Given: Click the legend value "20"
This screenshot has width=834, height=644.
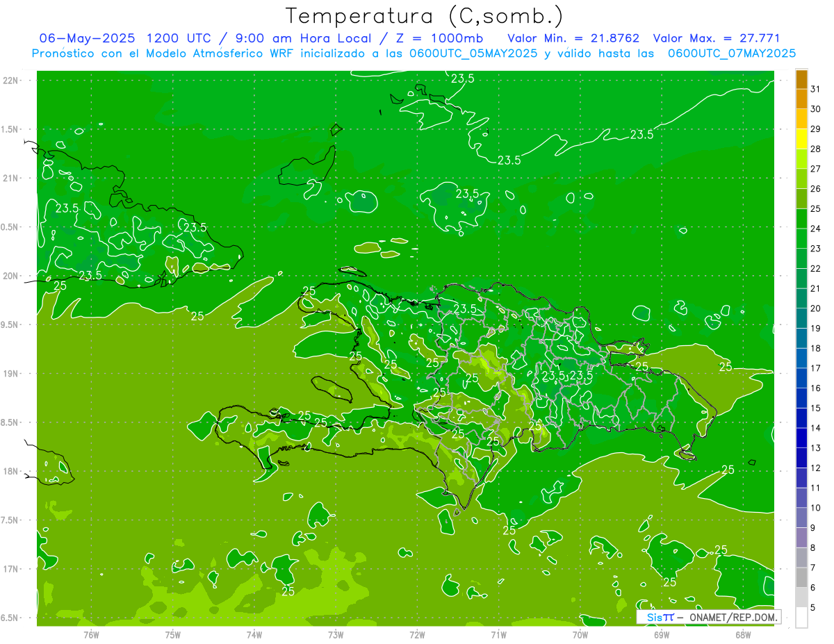Looking at the screenshot, I should [816, 308].
